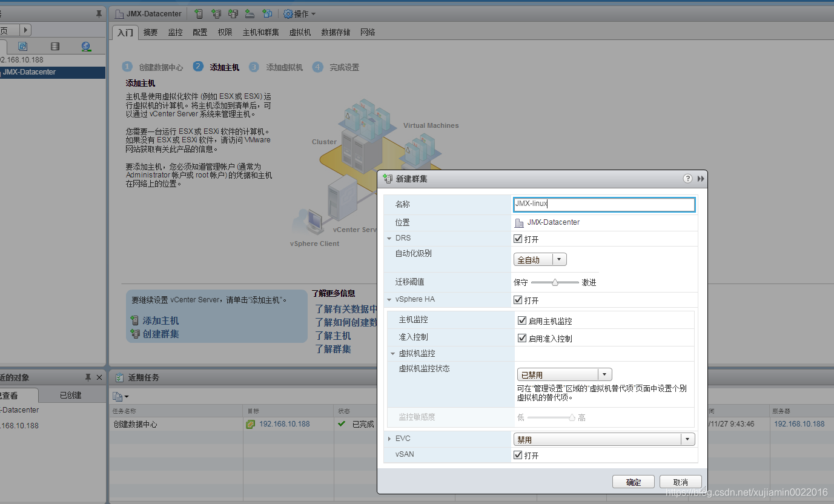This screenshot has height=504, width=834.
Task: Click the 确定 button
Action: tap(634, 482)
